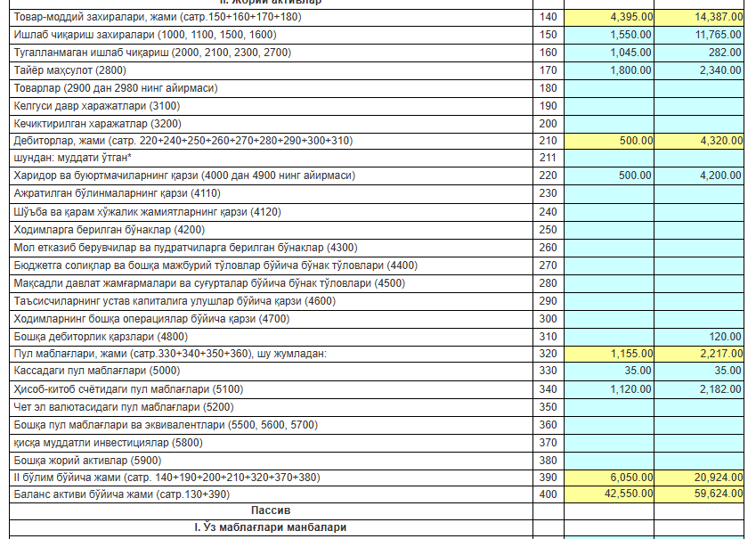The width and height of the screenshot is (756, 539).
Task: Click the 'Пассив' section heading
Action: [271, 510]
